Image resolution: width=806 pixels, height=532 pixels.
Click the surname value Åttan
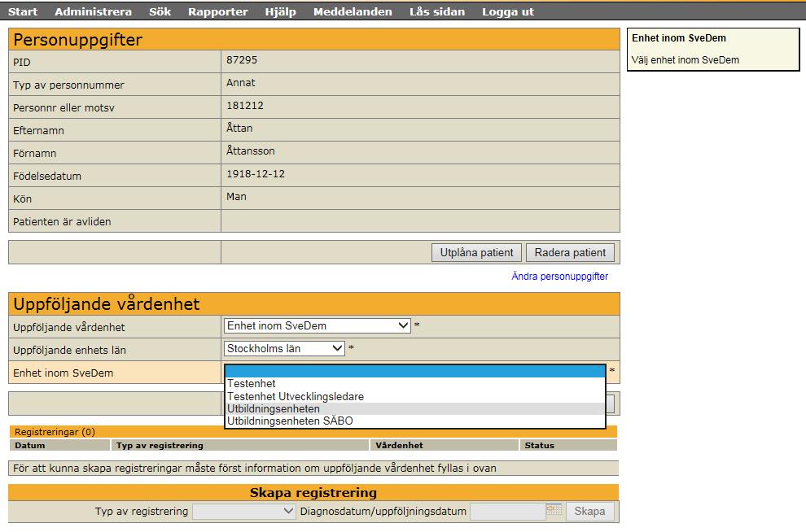pyautogui.click(x=239, y=128)
